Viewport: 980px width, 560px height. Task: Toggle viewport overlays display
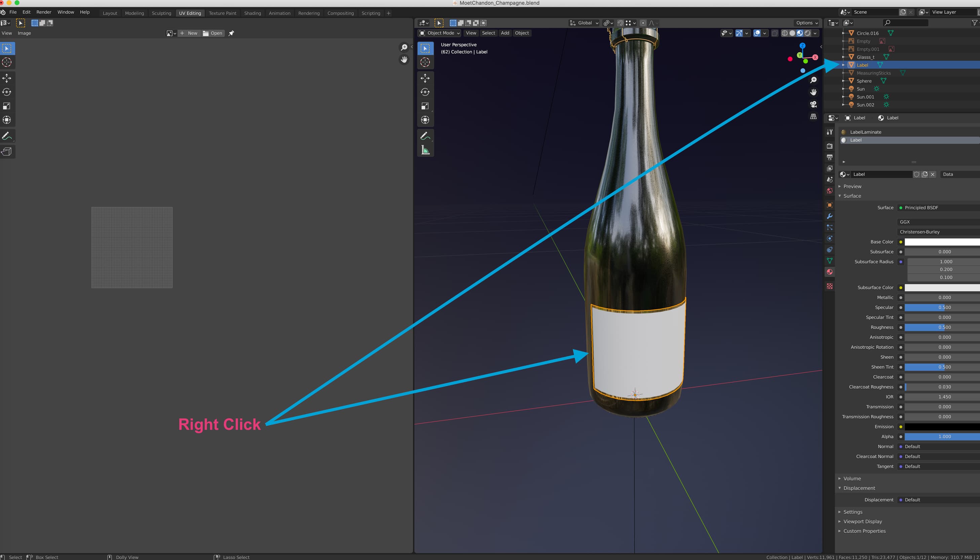tap(757, 33)
